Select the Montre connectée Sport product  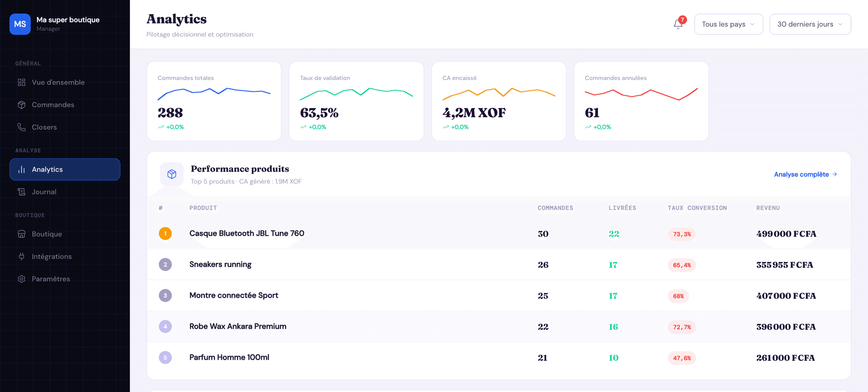pyautogui.click(x=234, y=295)
